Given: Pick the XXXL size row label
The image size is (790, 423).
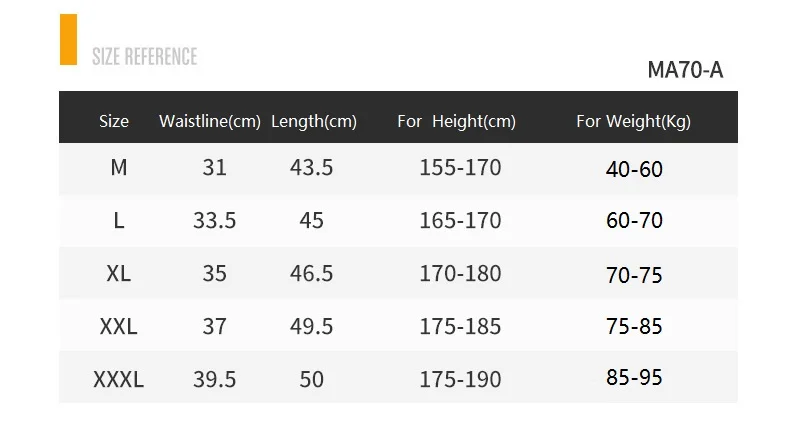Looking at the screenshot, I should pos(118,379).
